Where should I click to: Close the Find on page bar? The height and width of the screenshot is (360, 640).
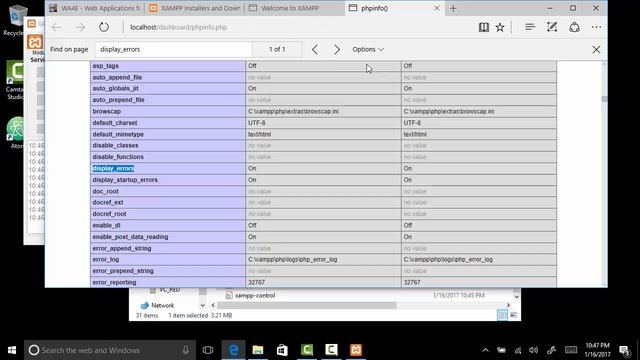[596, 49]
